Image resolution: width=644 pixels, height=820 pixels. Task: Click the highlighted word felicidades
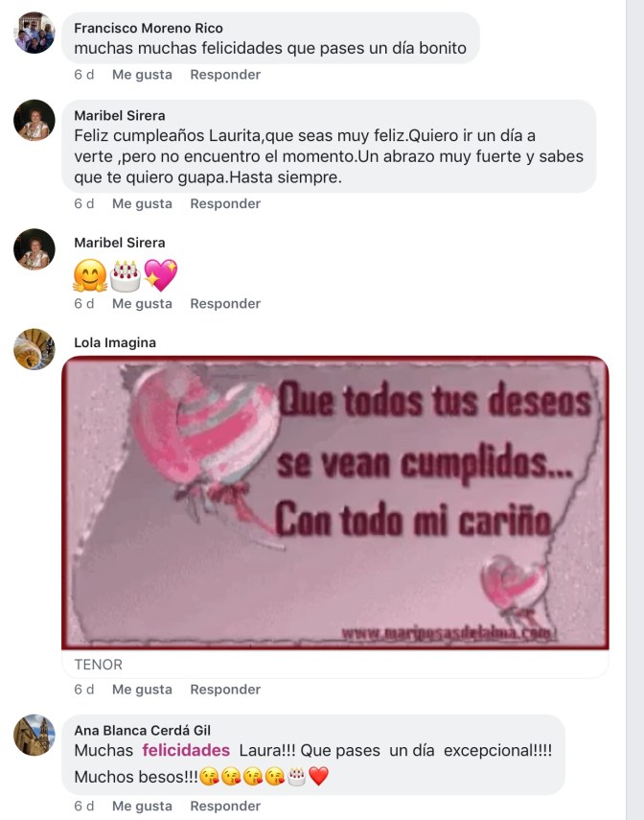click(186, 750)
